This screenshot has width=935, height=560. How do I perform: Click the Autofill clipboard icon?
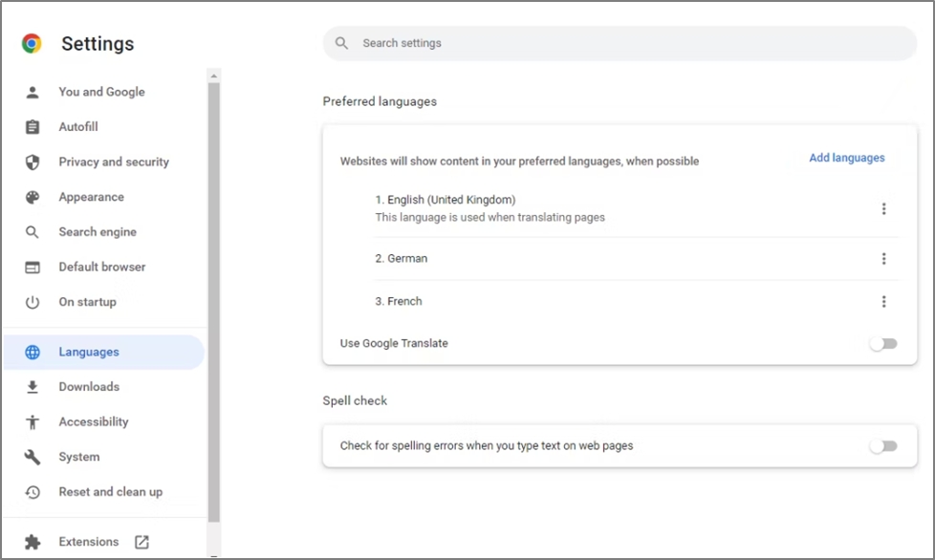click(x=33, y=127)
